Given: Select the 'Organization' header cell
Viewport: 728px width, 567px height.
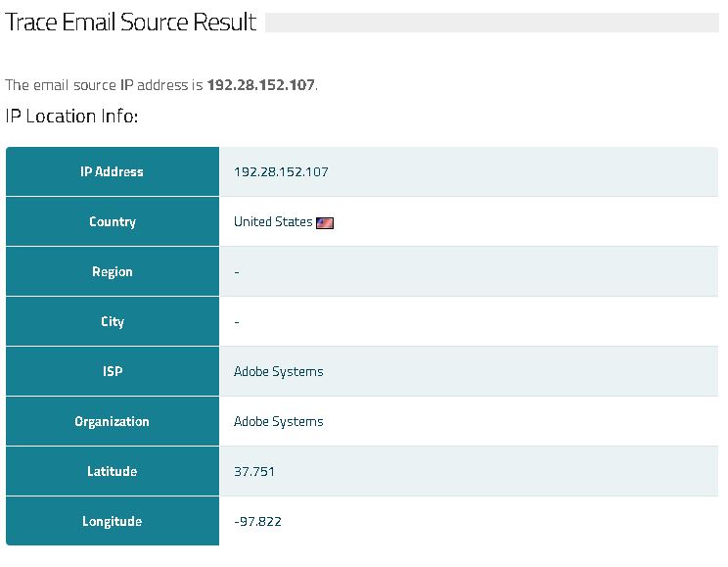Looking at the screenshot, I should [x=113, y=422].
